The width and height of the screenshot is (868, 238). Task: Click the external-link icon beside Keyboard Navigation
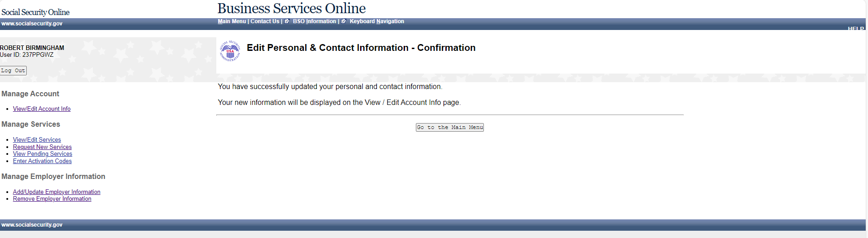click(x=344, y=21)
